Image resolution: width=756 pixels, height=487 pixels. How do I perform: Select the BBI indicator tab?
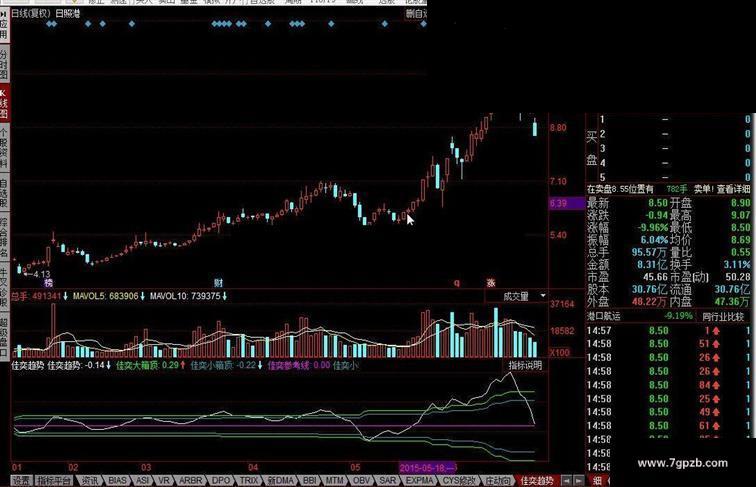point(310,481)
